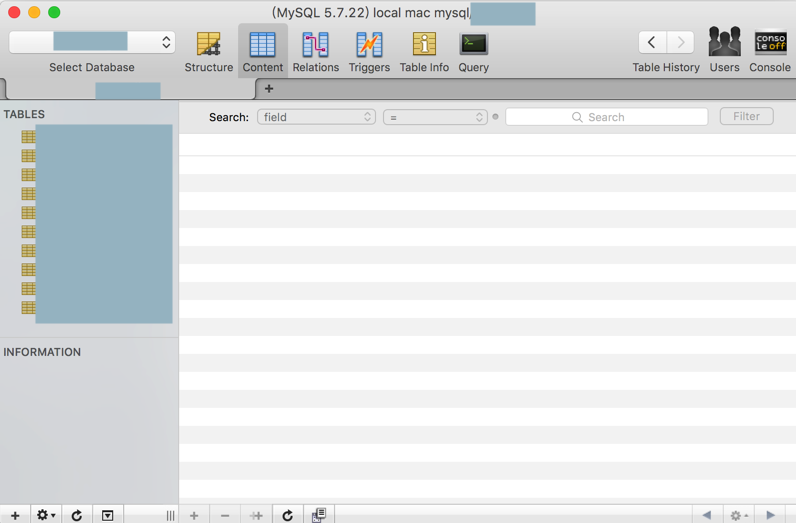Open the Users manager

(x=724, y=50)
